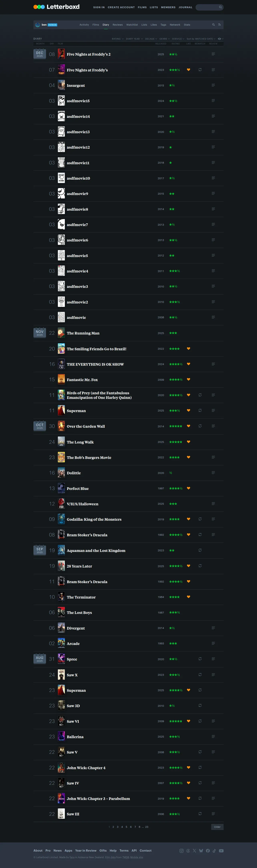257x868 pixels.
Task: Click rewatch icon for Saw 3D
Action: click(200, 706)
